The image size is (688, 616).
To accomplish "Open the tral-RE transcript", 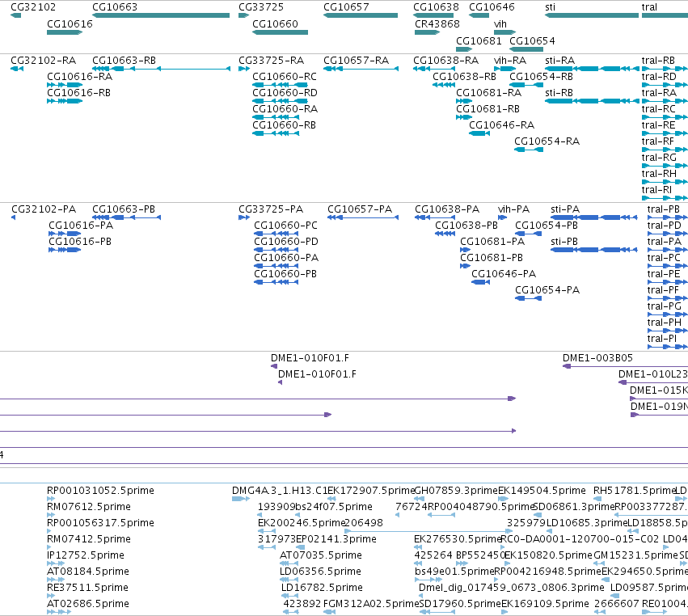I will [x=665, y=133].
